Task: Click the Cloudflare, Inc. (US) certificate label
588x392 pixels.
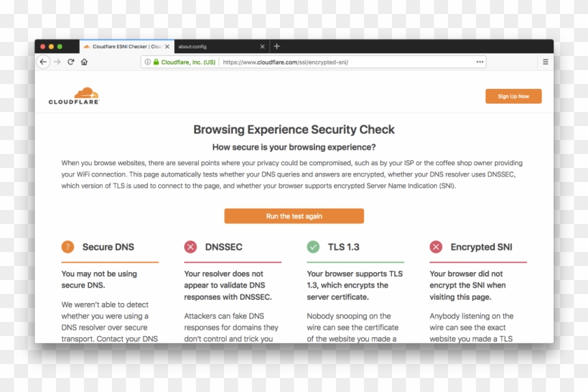Action: [x=188, y=62]
